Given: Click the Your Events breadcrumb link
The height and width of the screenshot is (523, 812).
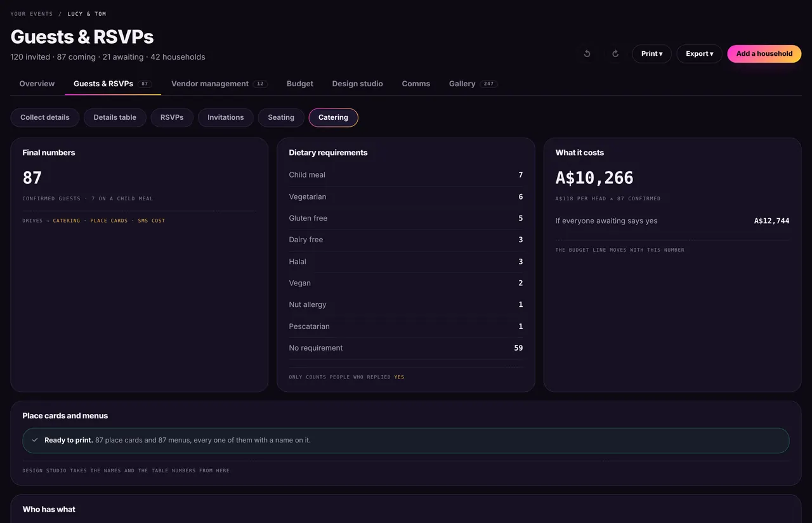Looking at the screenshot, I should coord(32,14).
